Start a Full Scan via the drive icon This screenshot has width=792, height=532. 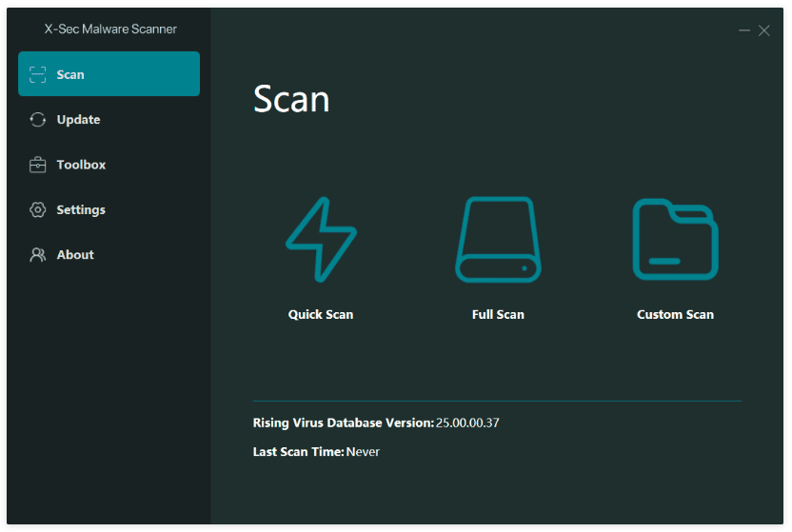(x=498, y=239)
